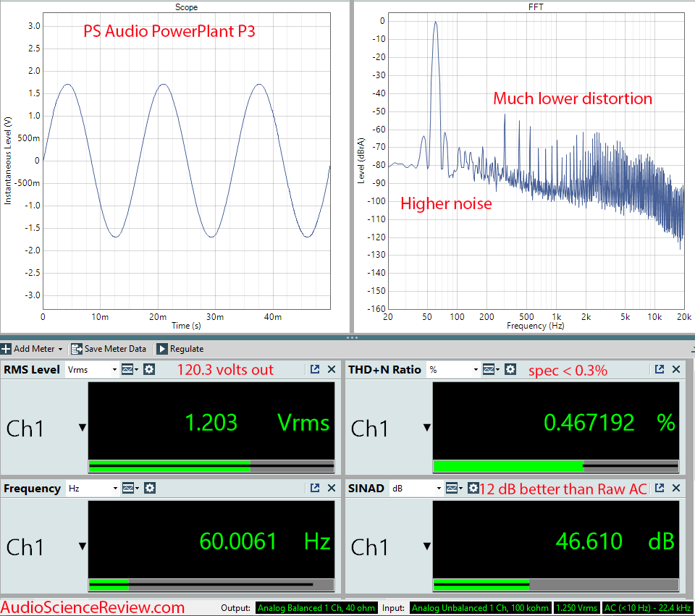Viewport: 695px width, 616px height.
Task: Click the Add Meter plus icon
Action: pos(6,349)
